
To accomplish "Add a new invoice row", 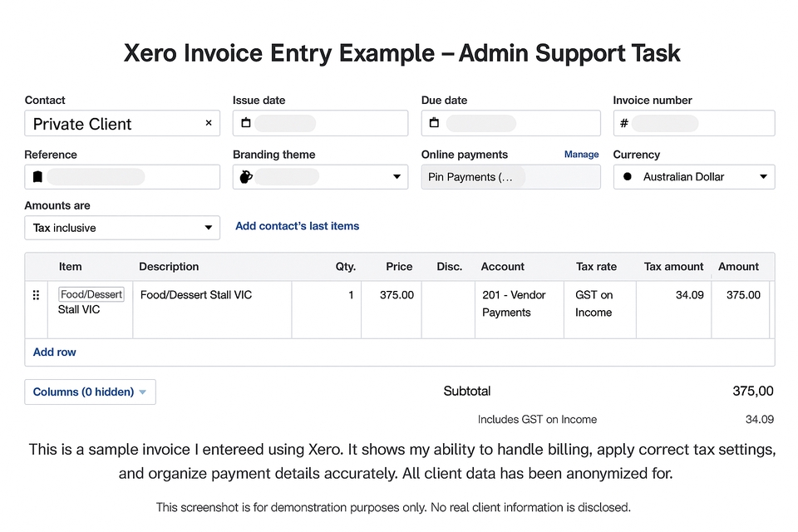I will (x=54, y=352).
